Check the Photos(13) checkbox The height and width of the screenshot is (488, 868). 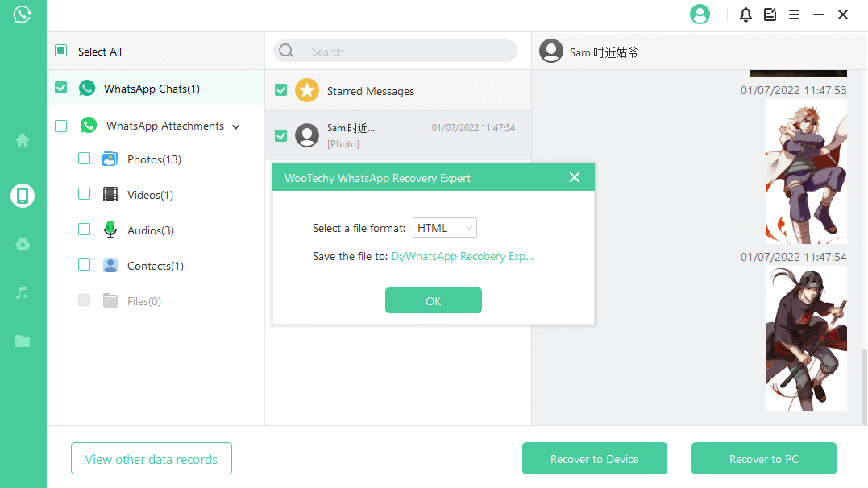84,159
